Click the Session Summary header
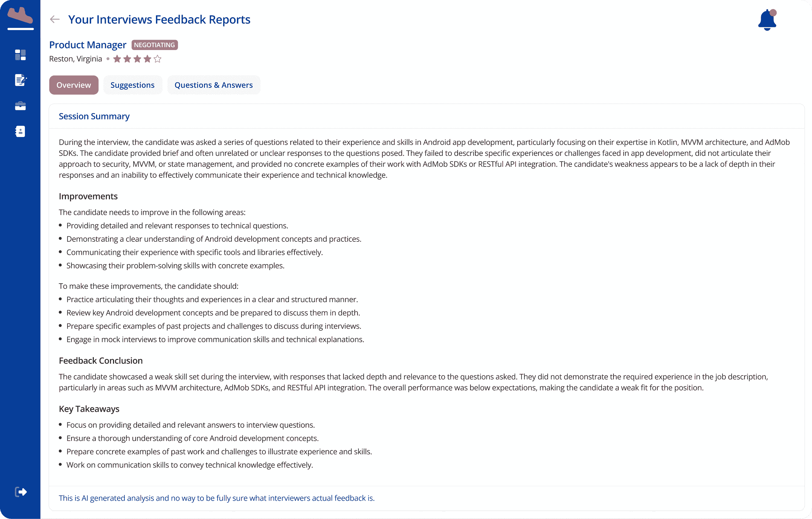The height and width of the screenshot is (519, 812). [x=94, y=116]
